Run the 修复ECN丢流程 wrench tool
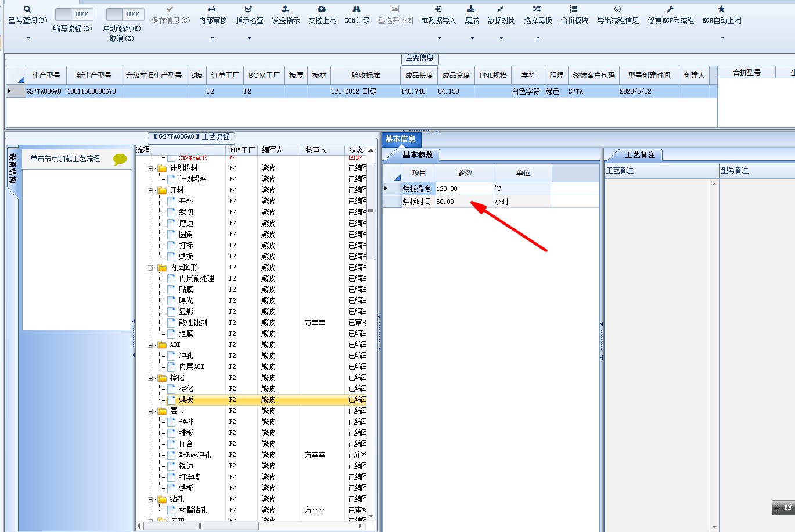 (671, 16)
